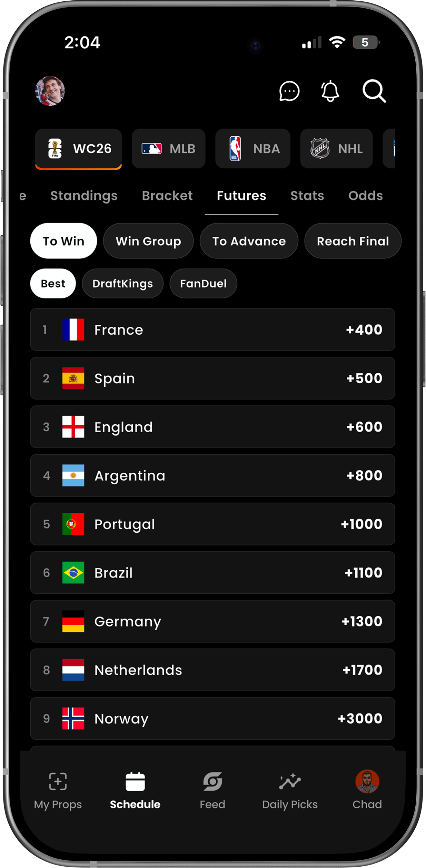Open notifications bell
Viewport: 426px width, 868px height.
point(330,91)
